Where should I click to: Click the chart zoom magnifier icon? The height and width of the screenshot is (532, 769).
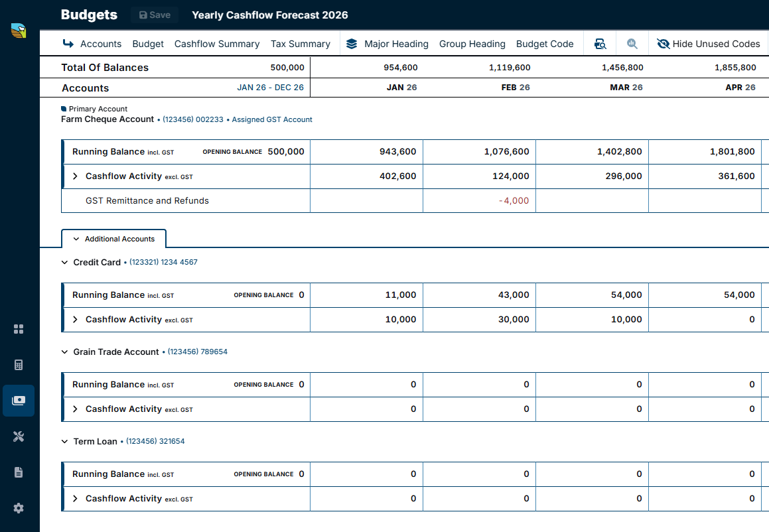click(x=632, y=44)
